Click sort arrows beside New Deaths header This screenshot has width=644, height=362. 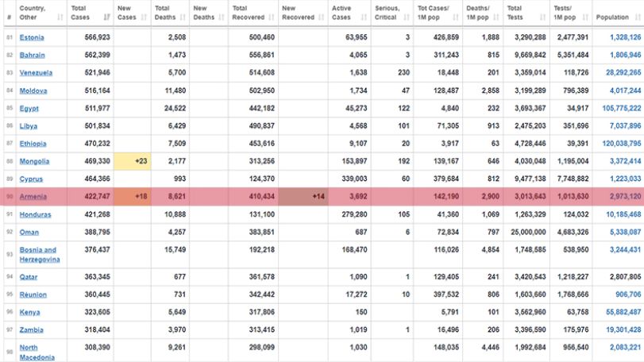(222, 17)
